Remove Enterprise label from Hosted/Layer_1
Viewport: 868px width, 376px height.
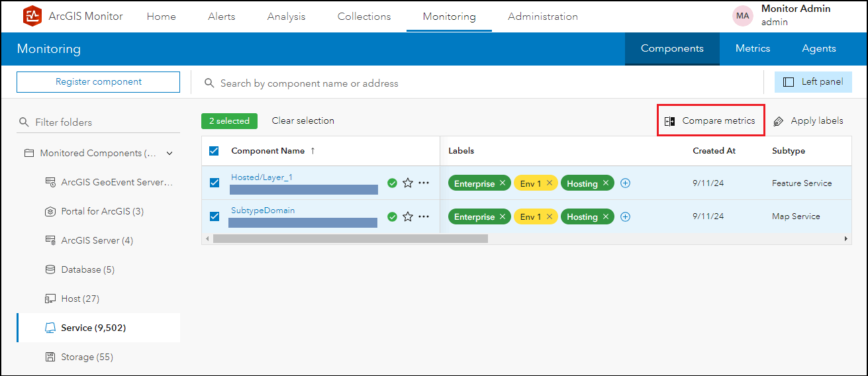point(503,183)
